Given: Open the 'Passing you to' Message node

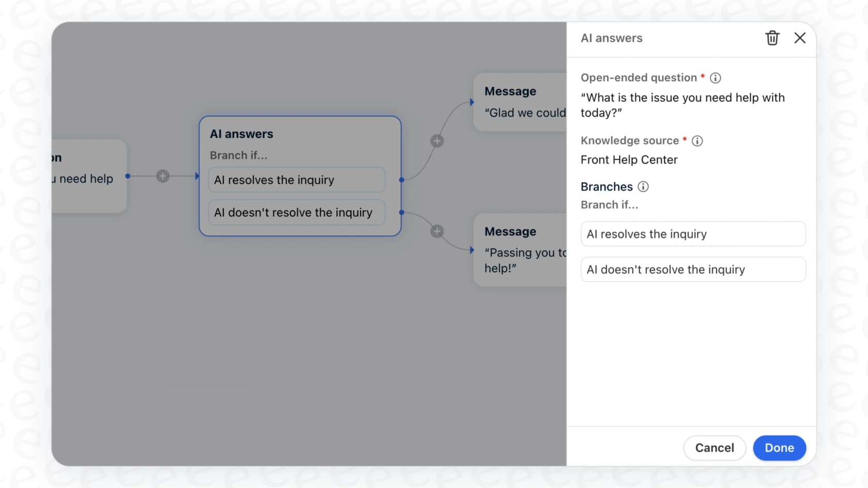Looking at the screenshot, I should pos(520,250).
